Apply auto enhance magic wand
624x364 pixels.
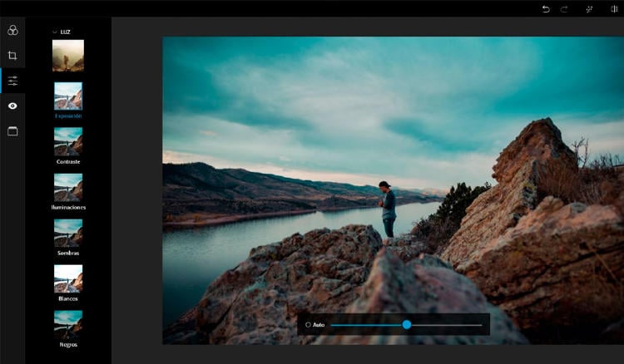tap(589, 8)
